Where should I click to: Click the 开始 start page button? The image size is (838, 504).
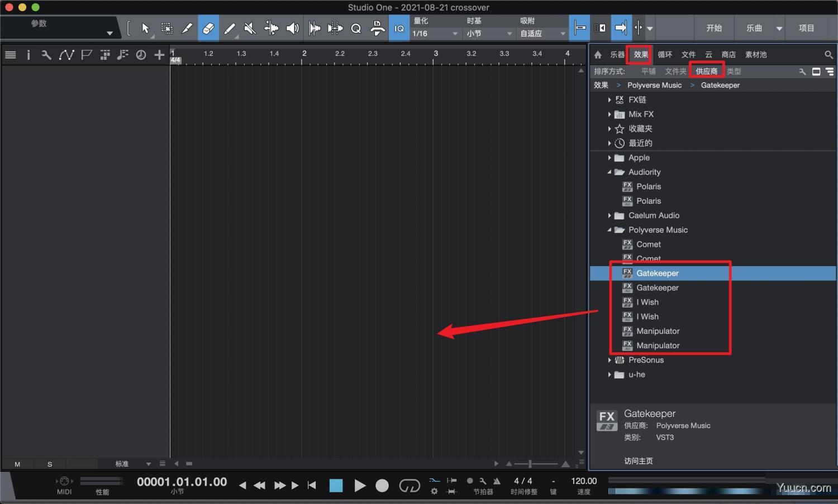point(714,28)
